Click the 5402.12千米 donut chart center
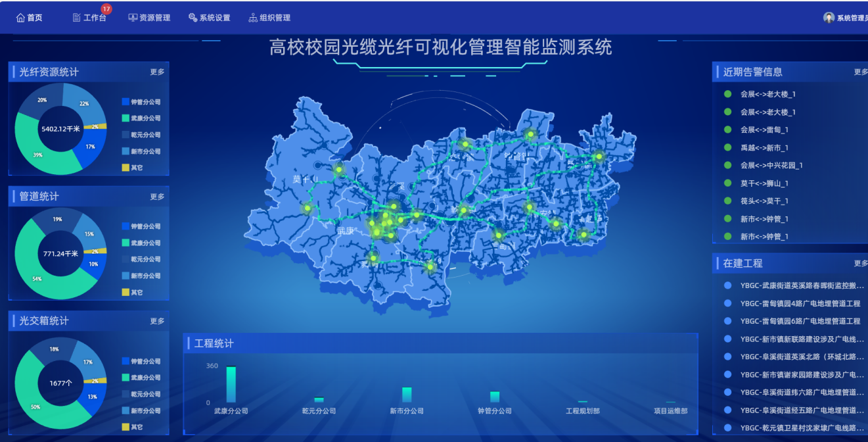The width and height of the screenshot is (868, 442). 60,129
